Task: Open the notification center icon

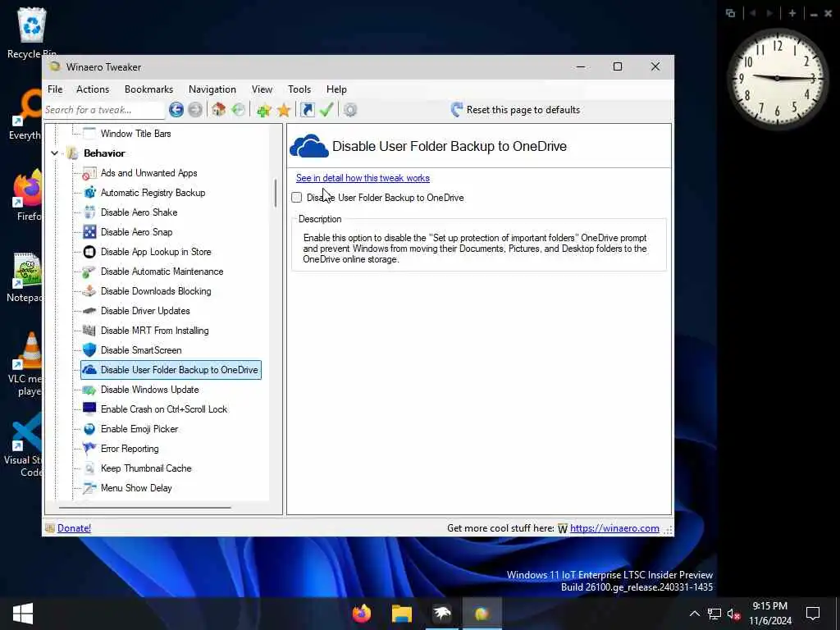Action: point(813,614)
